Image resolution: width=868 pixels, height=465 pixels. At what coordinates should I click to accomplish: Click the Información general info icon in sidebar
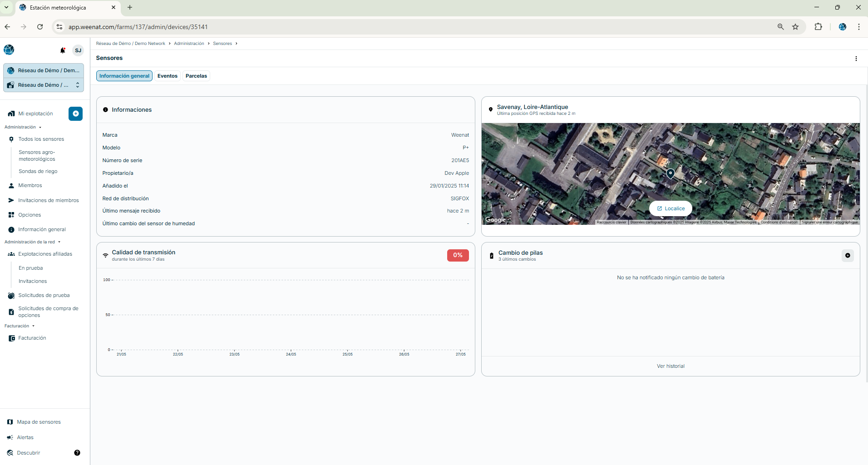click(11, 230)
